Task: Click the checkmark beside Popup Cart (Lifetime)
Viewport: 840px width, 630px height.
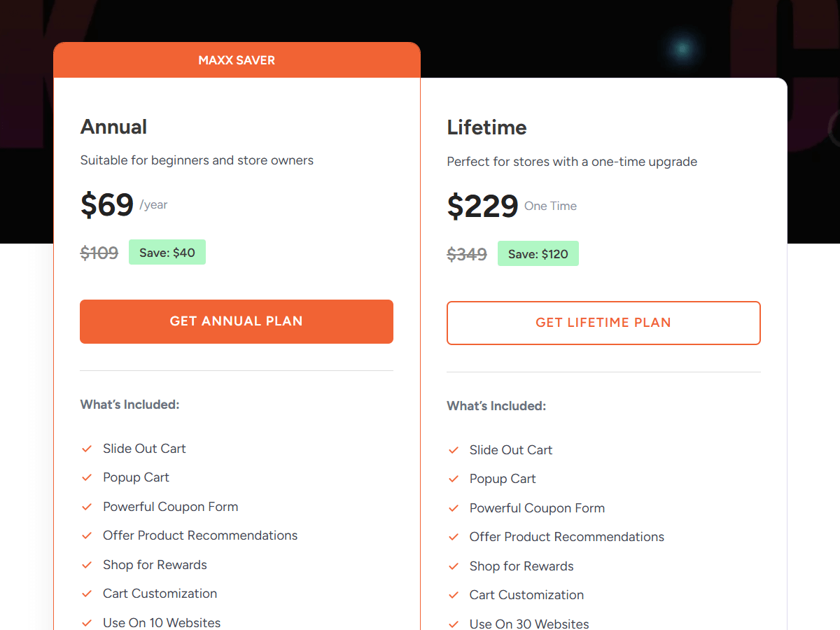Action: [454, 478]
